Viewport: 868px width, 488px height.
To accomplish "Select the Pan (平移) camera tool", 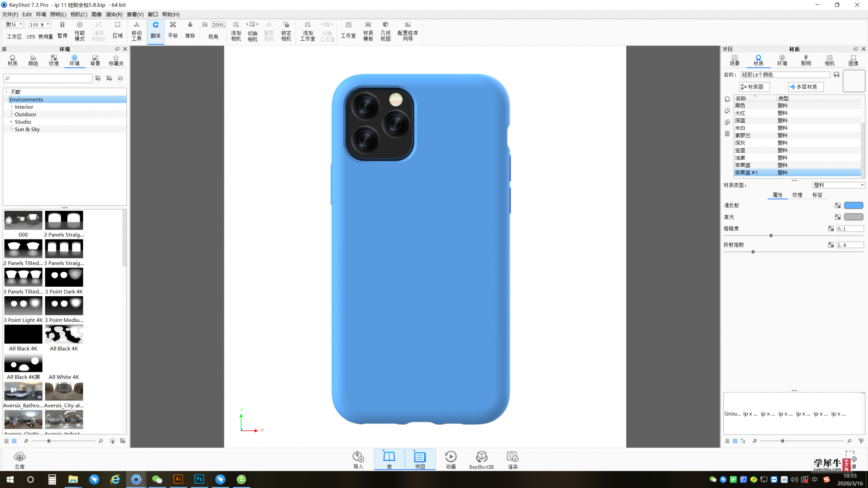I will pos(173,30).
